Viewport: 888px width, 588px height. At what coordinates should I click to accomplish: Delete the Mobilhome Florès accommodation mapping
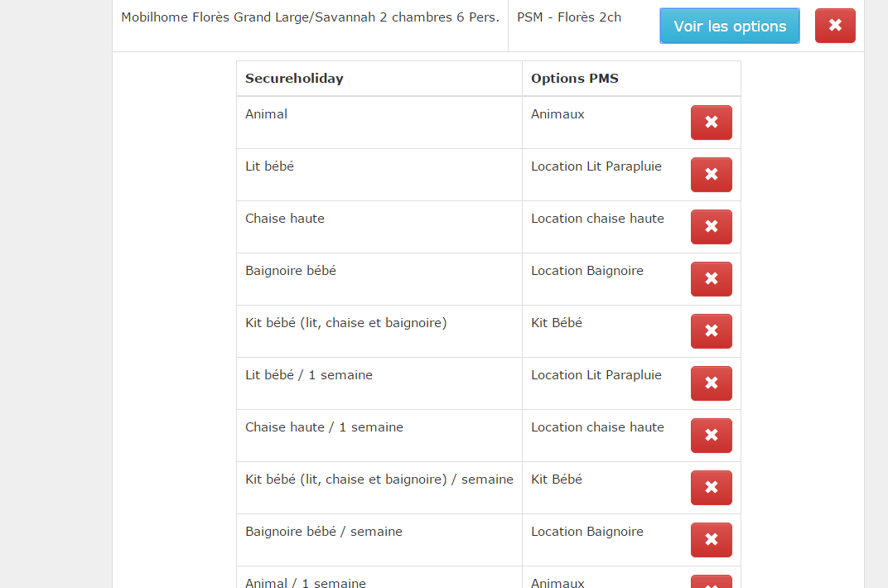pos(835,26)
